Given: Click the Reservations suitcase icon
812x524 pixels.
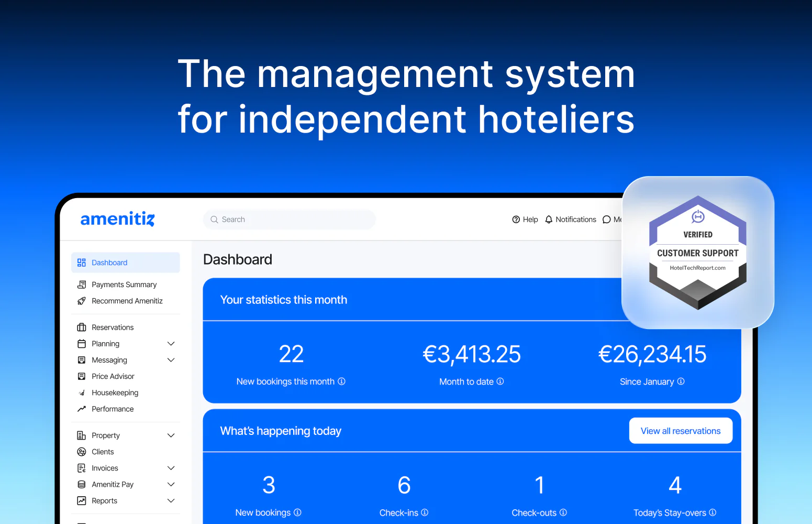Looking at the screenshot, I should (x=82, y=327).
